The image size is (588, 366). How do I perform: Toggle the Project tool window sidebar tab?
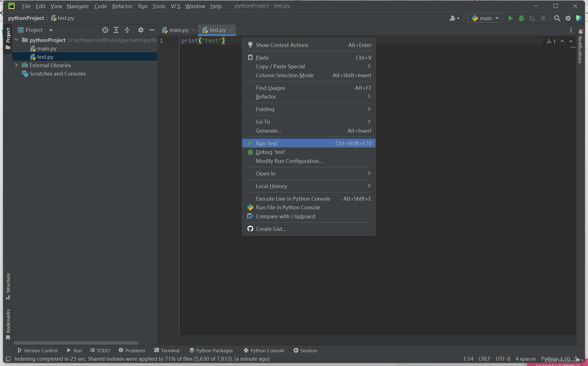coord(8,39)
